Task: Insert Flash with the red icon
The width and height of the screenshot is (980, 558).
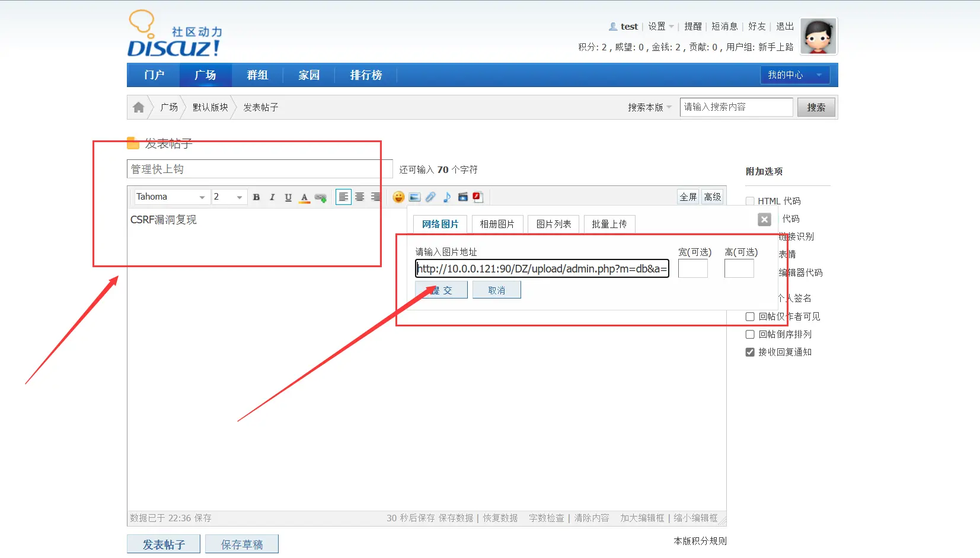Action: tap(478, 197)
